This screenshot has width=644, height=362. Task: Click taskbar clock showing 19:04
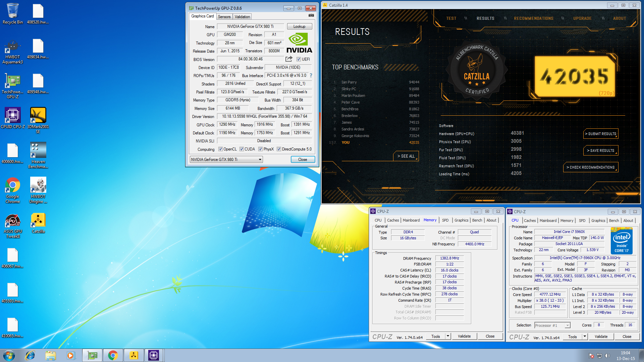tap(625, 355)
